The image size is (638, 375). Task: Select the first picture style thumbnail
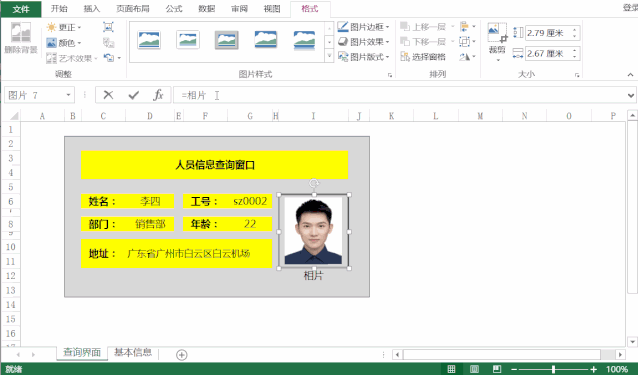click(149, 40)
